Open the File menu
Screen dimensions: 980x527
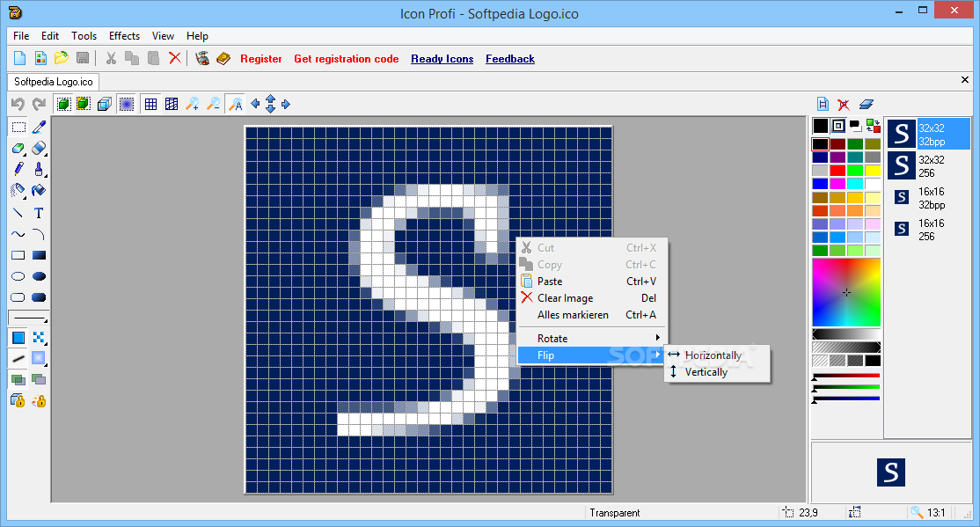coord(21,36)
